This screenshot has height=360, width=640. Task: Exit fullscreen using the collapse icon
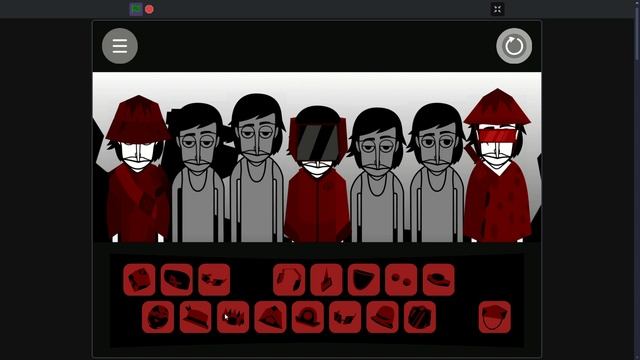[497, 9]
